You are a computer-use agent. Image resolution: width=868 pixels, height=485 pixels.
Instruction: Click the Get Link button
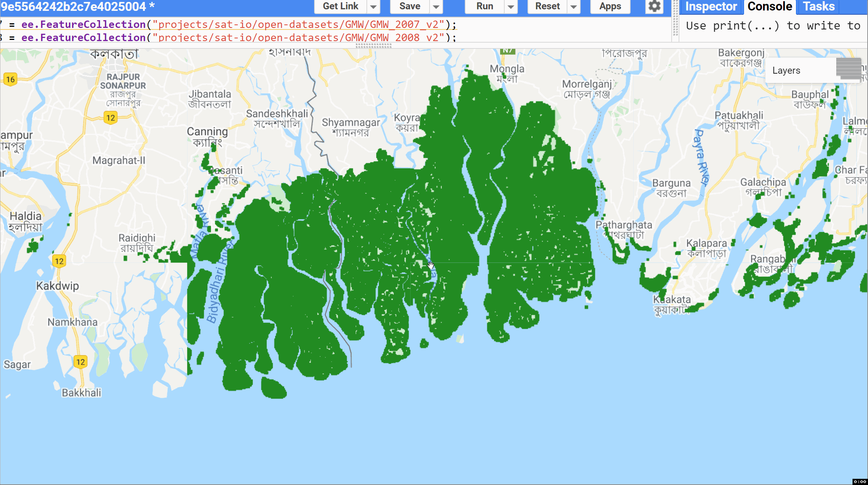tap(340, 7)
